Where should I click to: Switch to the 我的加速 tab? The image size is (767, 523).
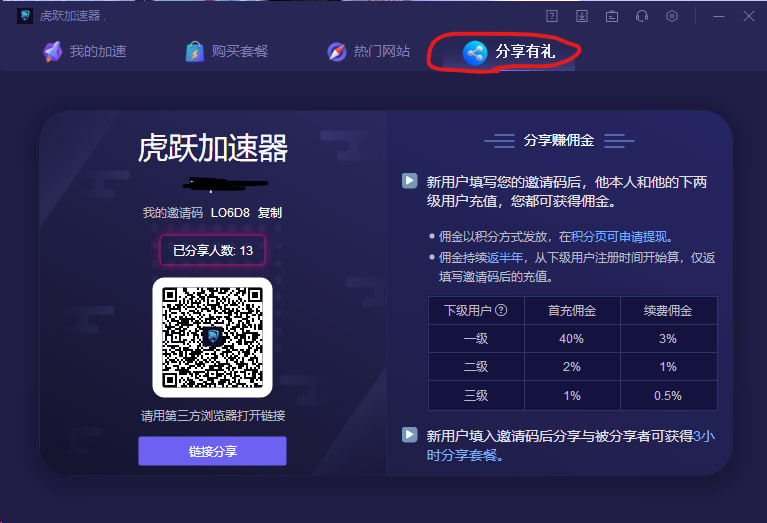tap(85, 51)
